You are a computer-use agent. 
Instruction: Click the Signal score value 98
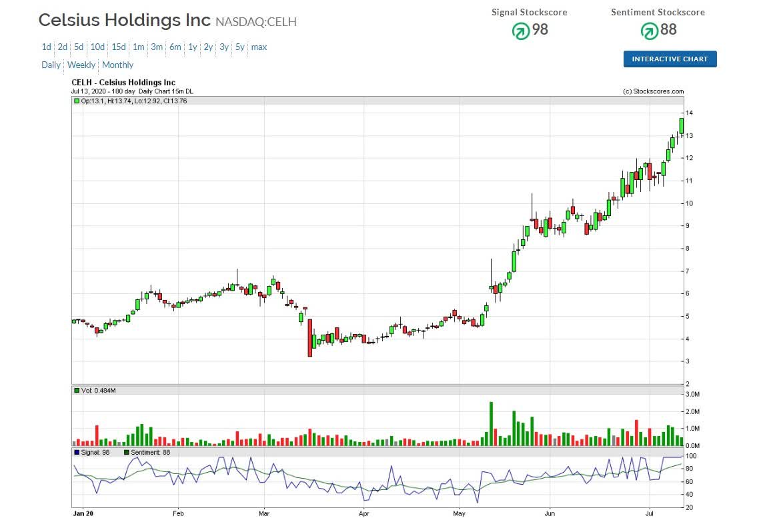pyautogui.click(x=540, y=29)
